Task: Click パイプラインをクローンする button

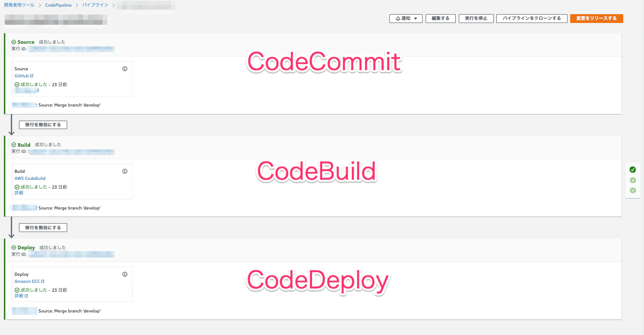Action: pyautogui.click(x=532, y=18)
